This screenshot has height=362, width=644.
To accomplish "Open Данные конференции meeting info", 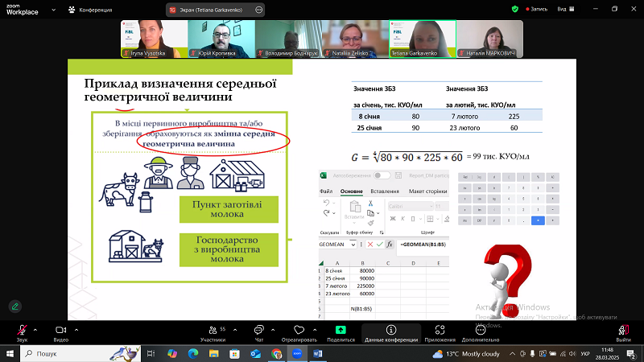I will tap(391, 333).
